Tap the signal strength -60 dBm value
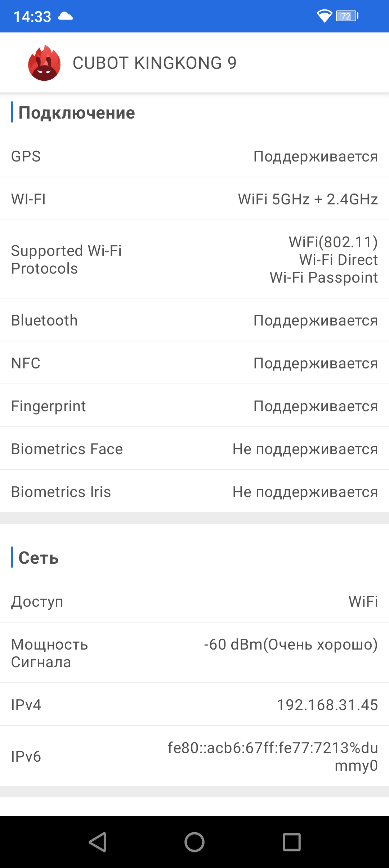Viewport: 389px width, 868px height. [x=290, y=645]
